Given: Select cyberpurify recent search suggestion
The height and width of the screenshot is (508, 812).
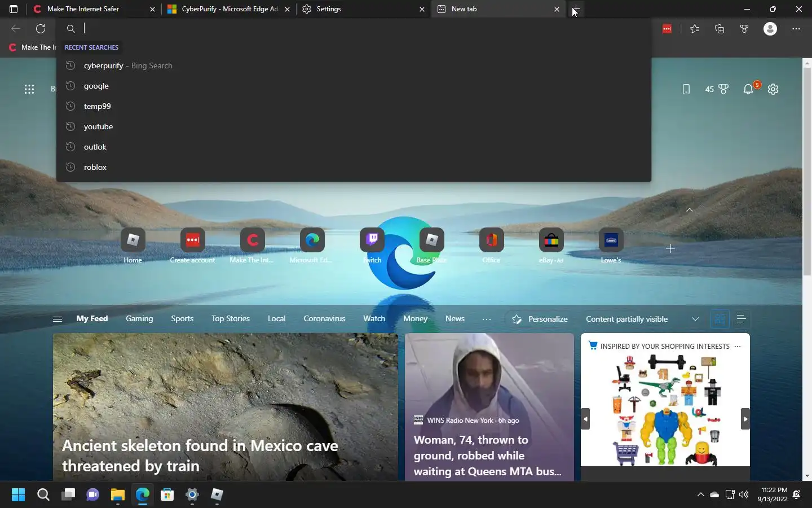Looking at the screenshot, I should coord(354,65).
